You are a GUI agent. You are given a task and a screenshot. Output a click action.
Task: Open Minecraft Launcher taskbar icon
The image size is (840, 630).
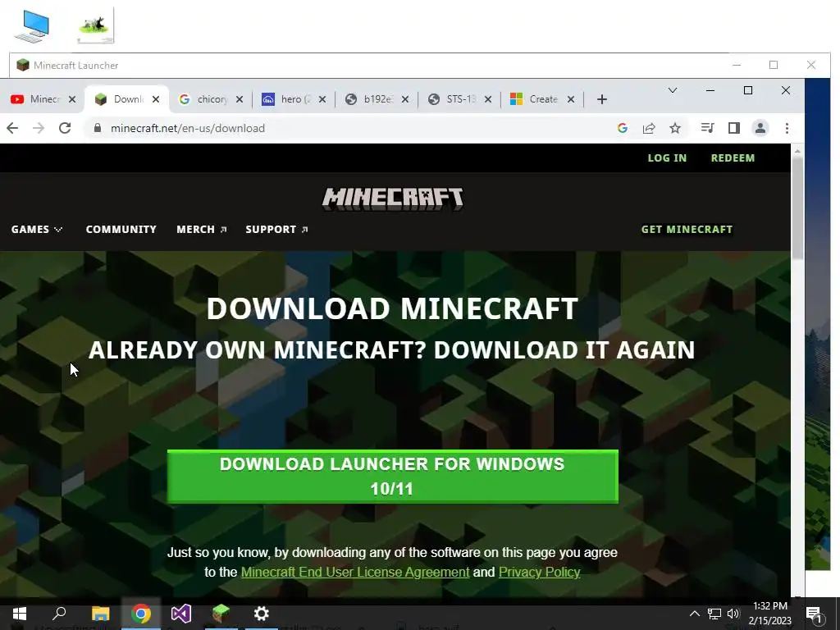tap(221, 614)
